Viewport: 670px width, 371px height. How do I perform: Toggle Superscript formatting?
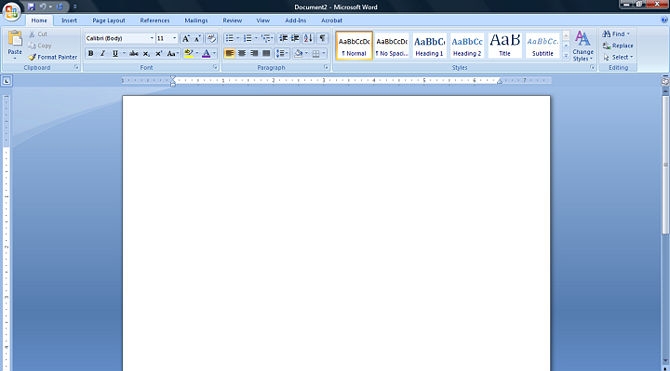159,53
